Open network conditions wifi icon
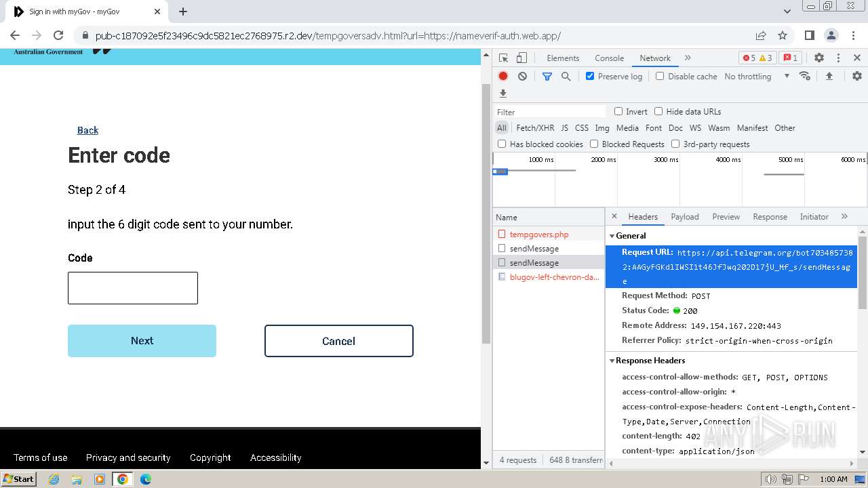 click(805, 76)
